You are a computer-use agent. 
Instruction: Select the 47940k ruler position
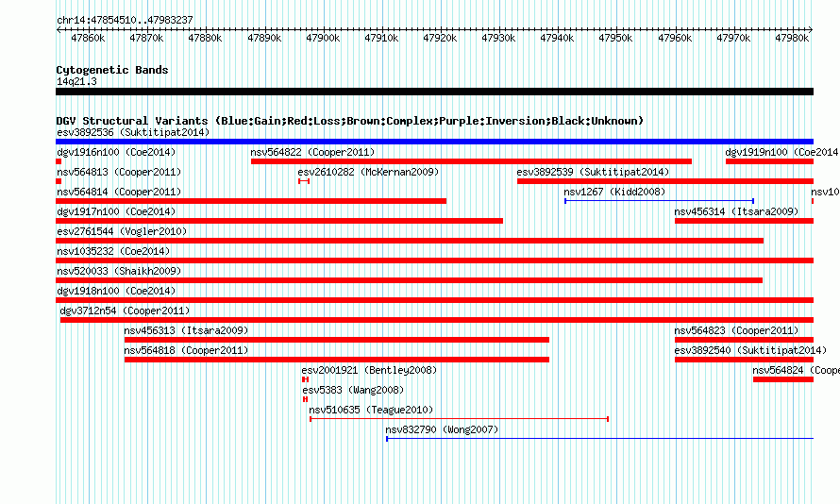[557, 38]
